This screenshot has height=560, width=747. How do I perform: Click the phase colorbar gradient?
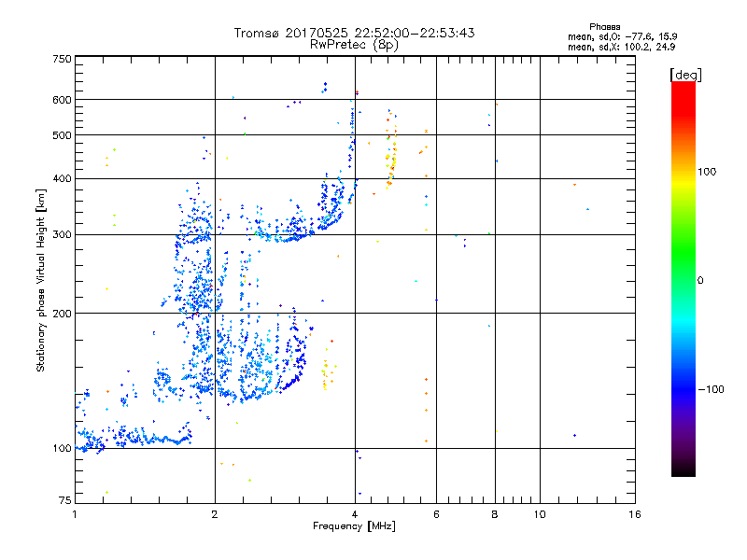point(684,278)
